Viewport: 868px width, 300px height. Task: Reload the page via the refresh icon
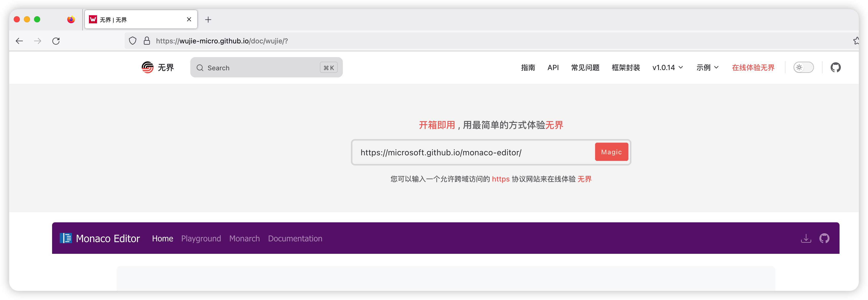pos(56,41)
